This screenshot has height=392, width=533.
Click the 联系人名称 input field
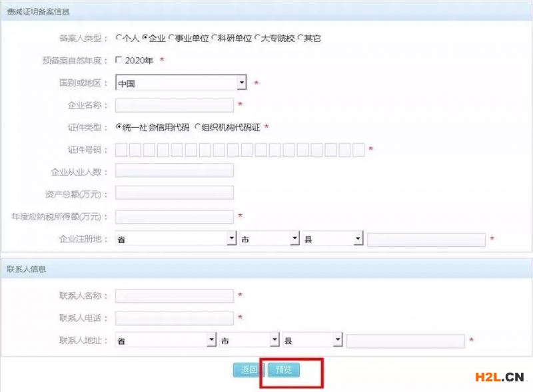coord(175,295)
